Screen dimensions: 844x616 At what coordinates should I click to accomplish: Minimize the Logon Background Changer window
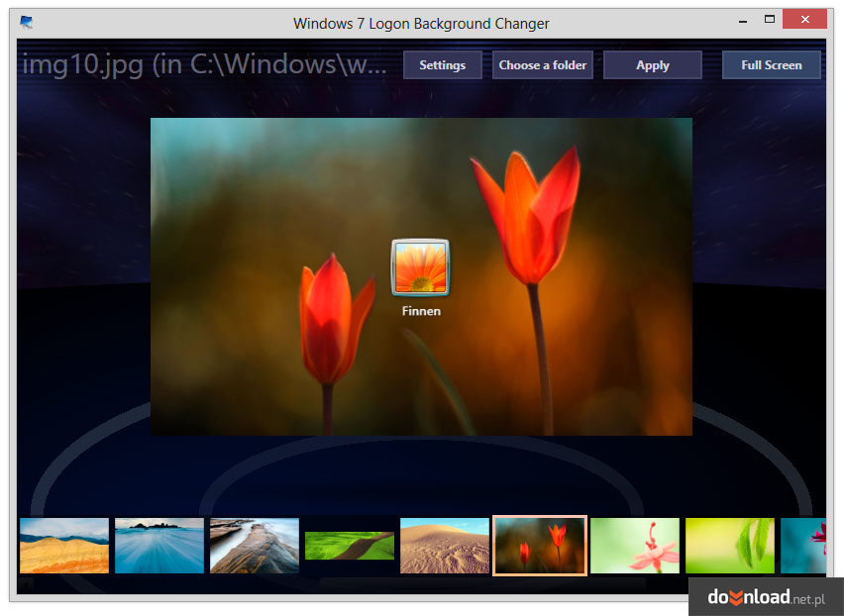(x=742, y=19)
